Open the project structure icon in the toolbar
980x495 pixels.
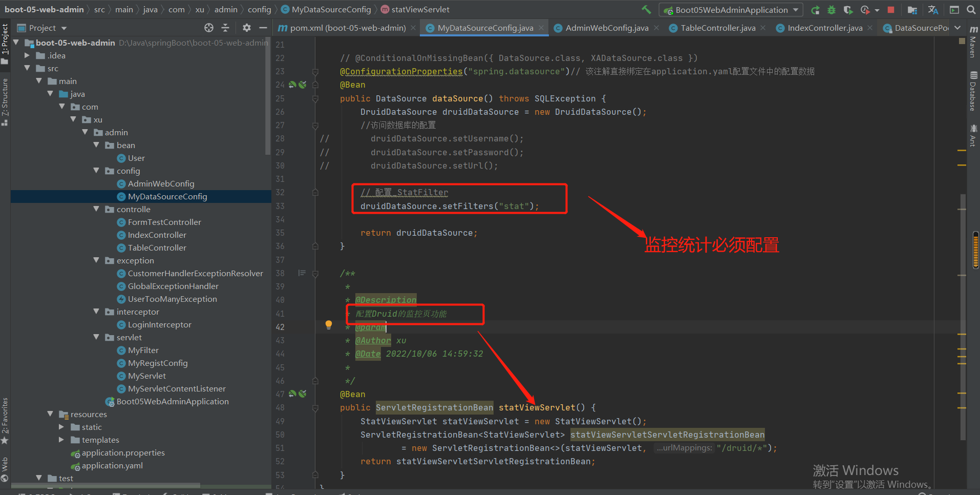click(x=912, y=10)
